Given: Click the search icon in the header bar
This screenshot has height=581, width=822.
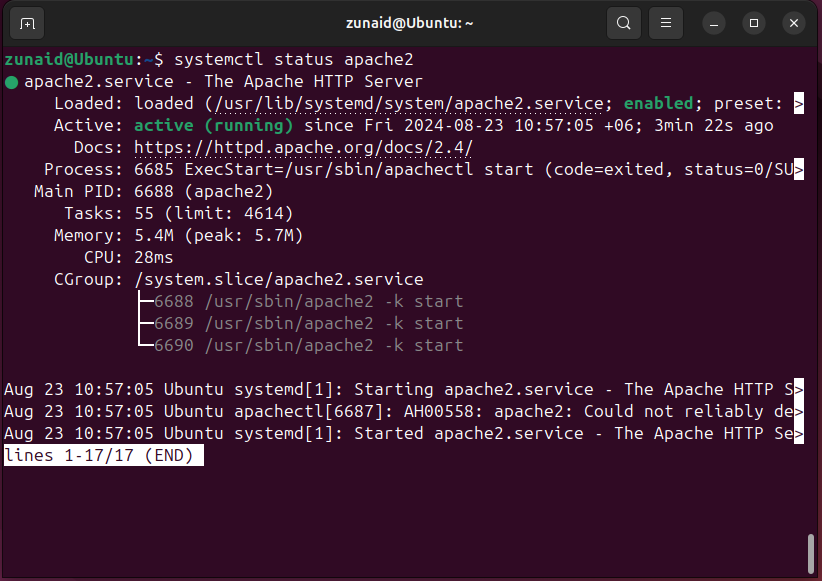Looking at the screenshot, I should (624, 22).
